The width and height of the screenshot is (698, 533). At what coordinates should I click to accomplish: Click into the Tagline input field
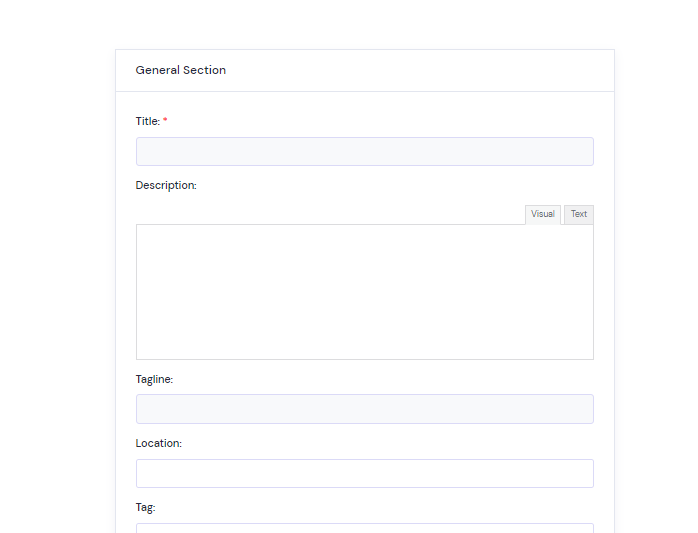[x=365, y=409]
